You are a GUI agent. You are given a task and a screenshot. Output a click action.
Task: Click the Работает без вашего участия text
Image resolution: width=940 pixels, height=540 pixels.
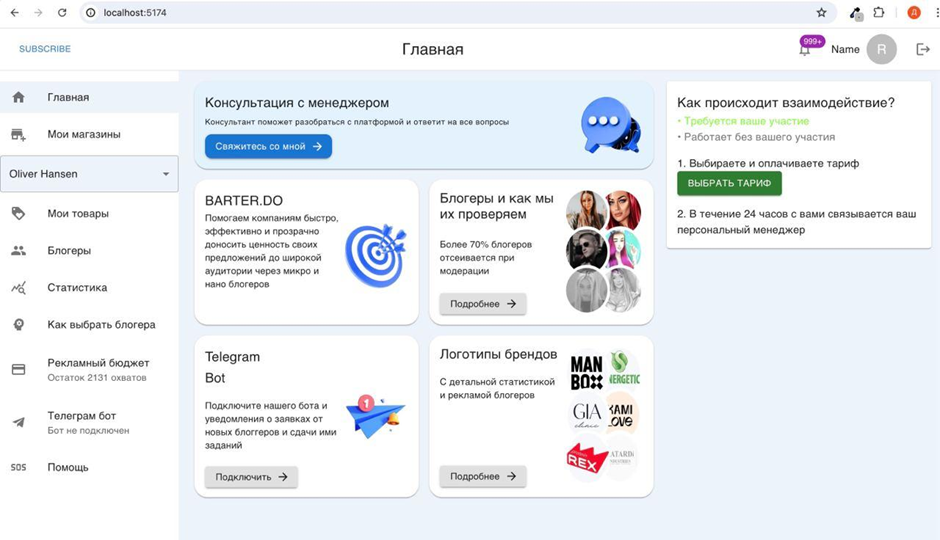tap(760, 137)
